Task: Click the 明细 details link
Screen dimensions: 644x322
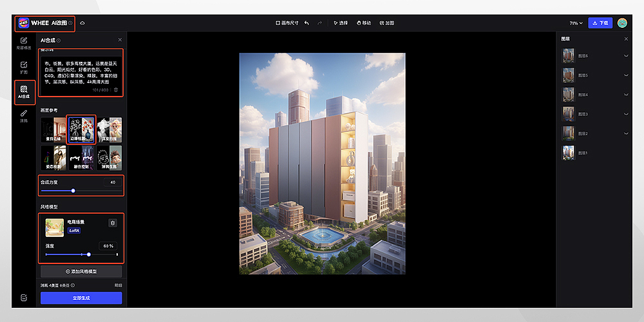Action: 118,285
